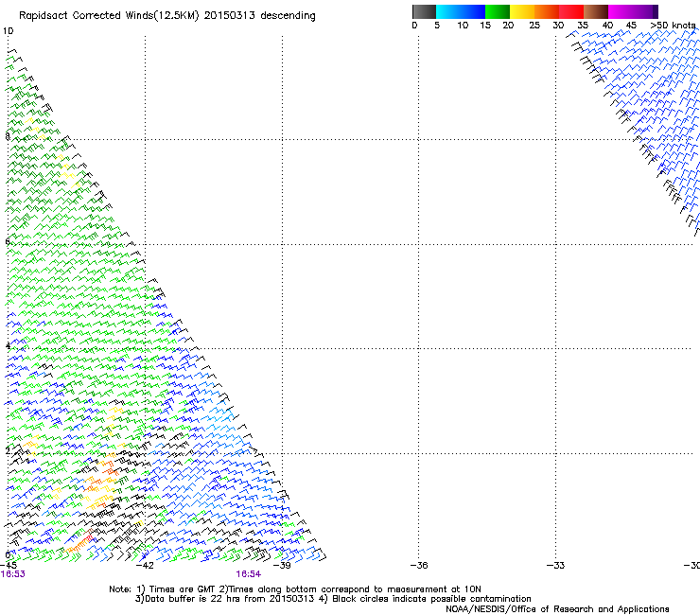Click the chart title 'Rapidscat Corrected Winds(12.5KM)'
Image resolution: width=700 pixels, height=615 pixels.
tap(109, 16)
